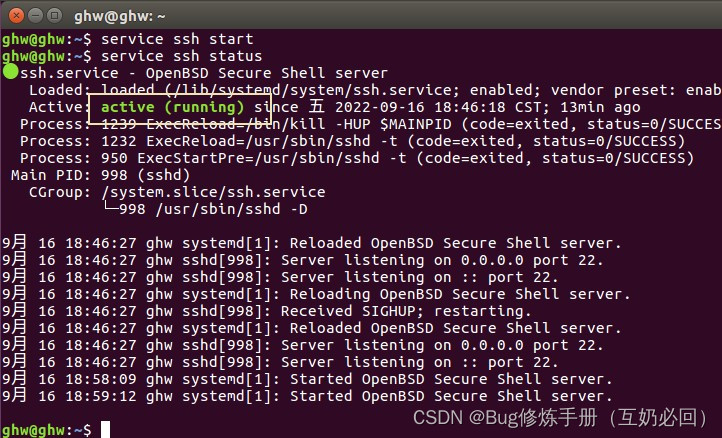Click the window title ghw@ghw: ~
The image size is (722, 438).
pyautogui.click(x=120, y=17)
